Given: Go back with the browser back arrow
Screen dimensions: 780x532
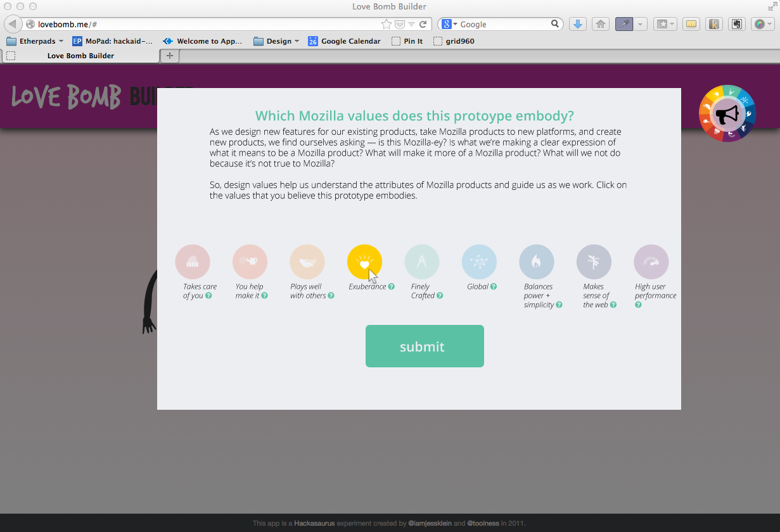Looking at the screenshot, I should pos(13,24).
